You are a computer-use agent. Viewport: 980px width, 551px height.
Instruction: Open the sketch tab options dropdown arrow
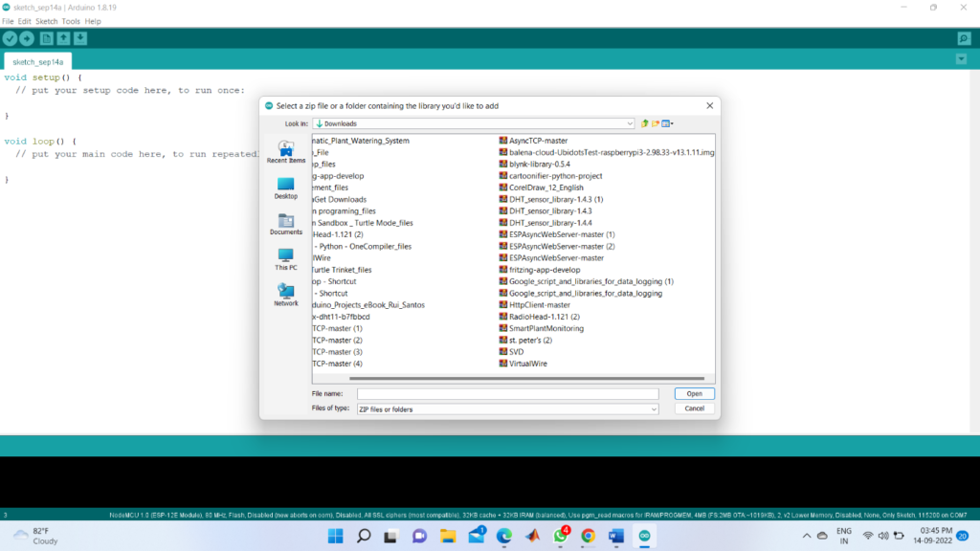(x=961, y=59)
